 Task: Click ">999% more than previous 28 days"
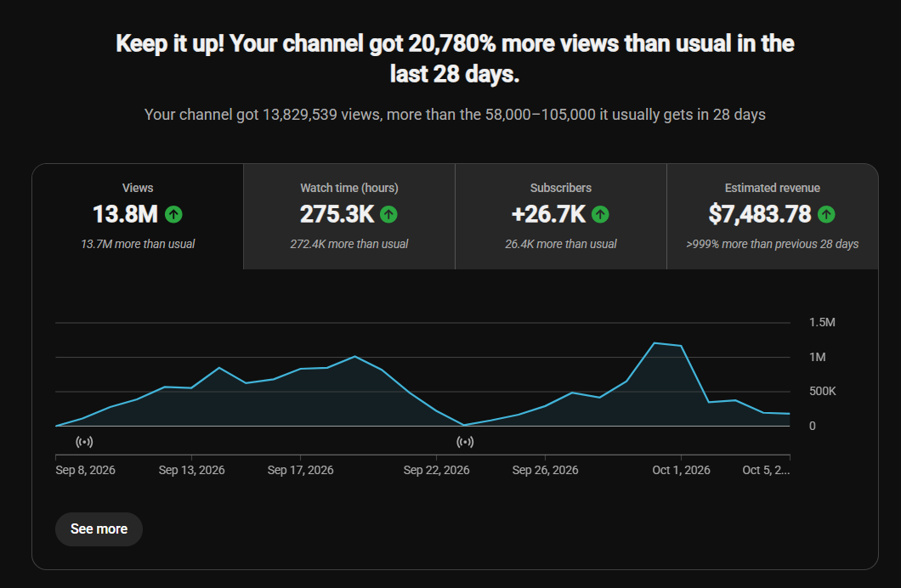(773, 244)
